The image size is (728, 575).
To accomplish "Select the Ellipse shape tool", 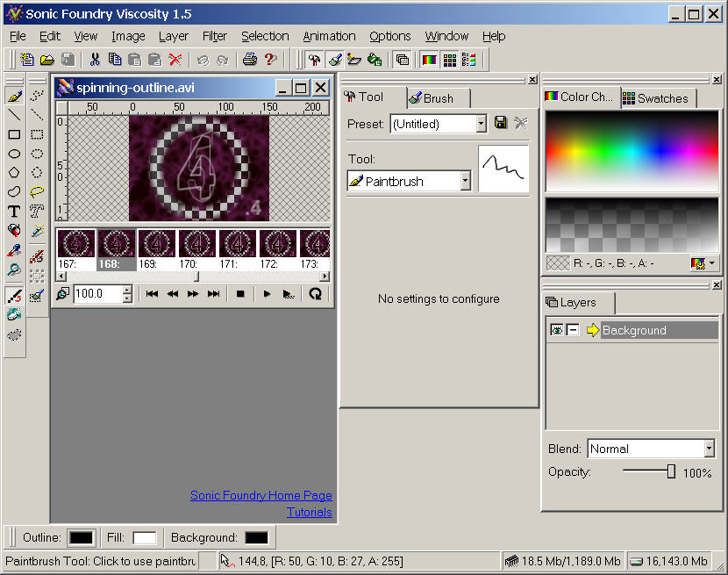I will click(x=14, y=154).
